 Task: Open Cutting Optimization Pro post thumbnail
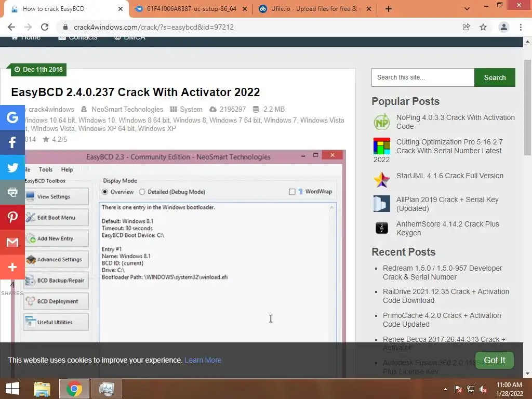click(x=382, y=146)
